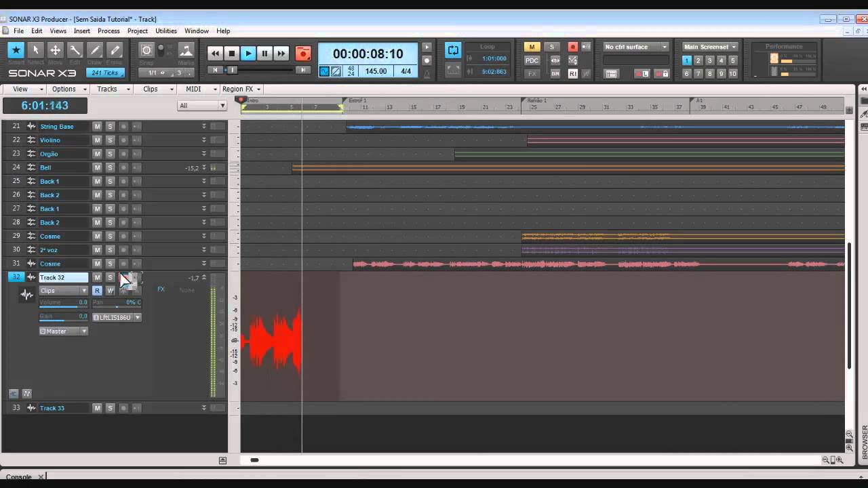
Task: Go to the project end
Action: click(302, 70)
